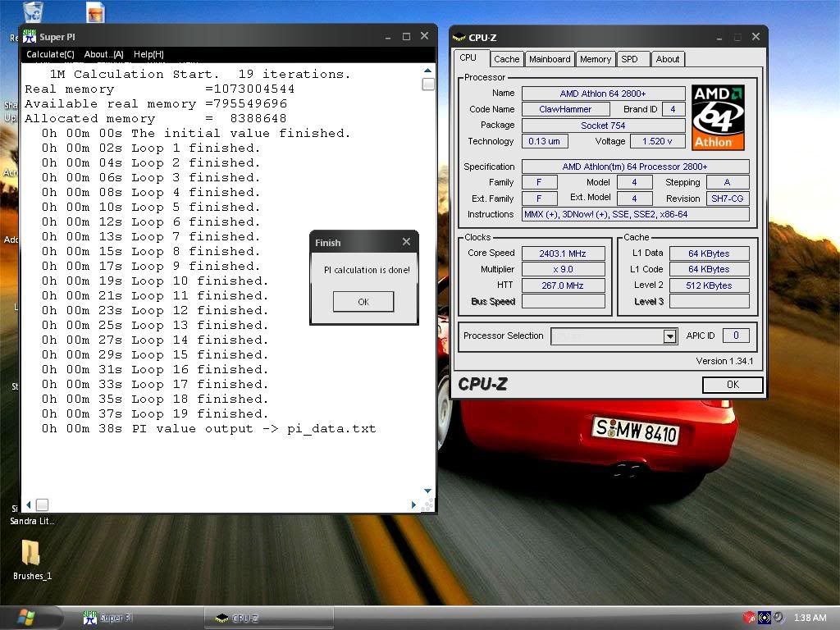The image size is (840, 630).
Task: Click the L1 Code cache value field
Action: coord(710,269)
